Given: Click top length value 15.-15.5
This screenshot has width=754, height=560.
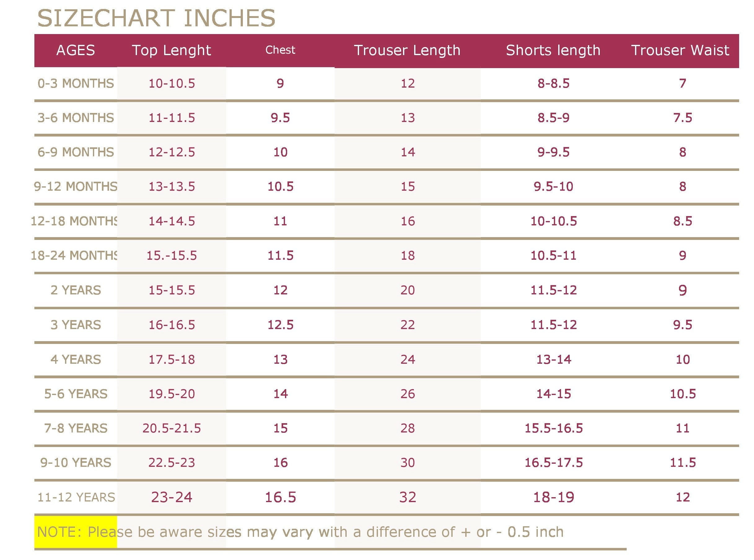Looking at the screenshot, I should [x=172, y=256].
